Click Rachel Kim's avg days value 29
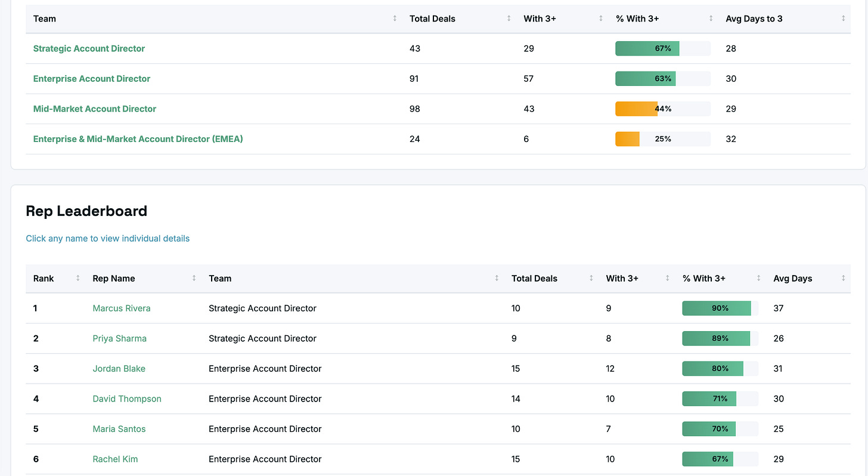 point(779,459)
